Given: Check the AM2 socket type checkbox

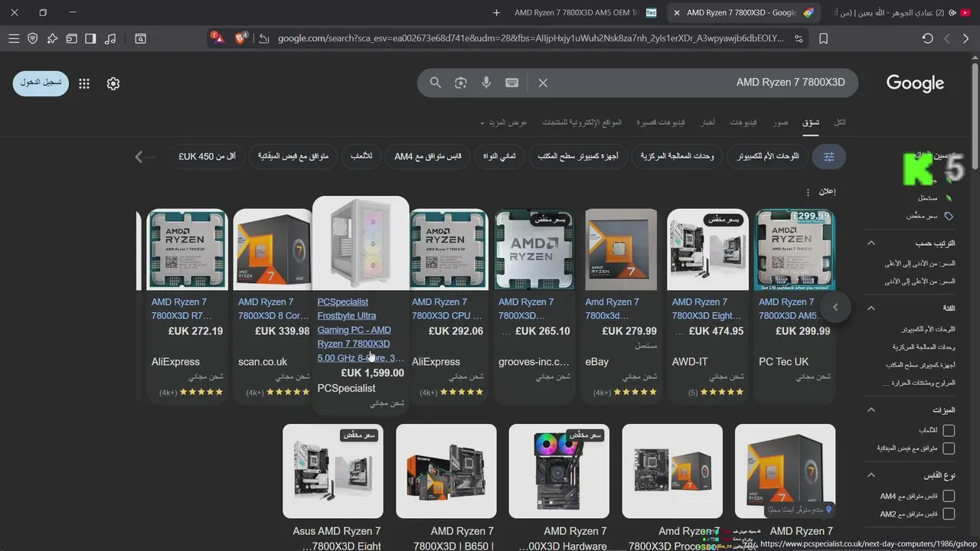Looking at the screenshot, I should [x=949, y=514].
